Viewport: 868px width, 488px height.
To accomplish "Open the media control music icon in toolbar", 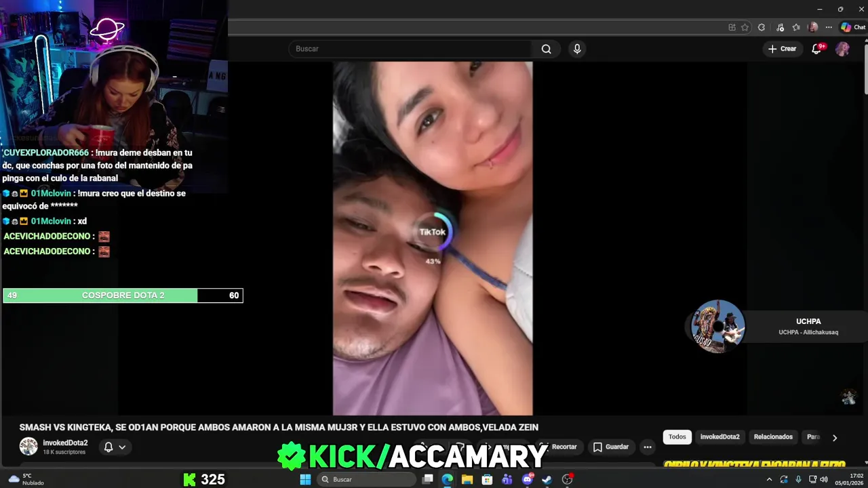I will click(780, 28).
